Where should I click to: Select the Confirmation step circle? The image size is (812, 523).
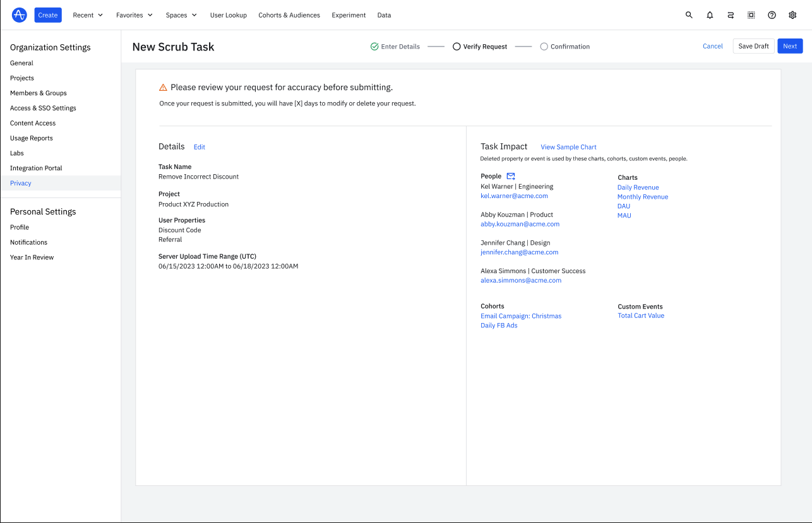pos(544,47)
